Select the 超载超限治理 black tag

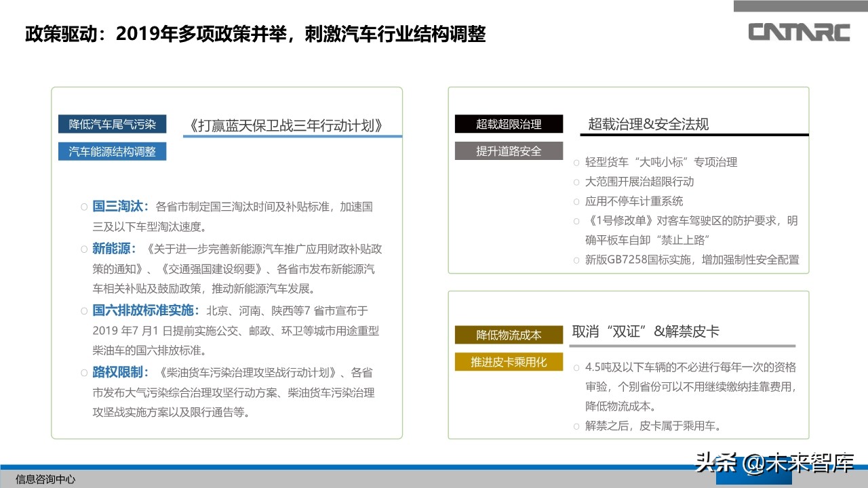[509, 124]
